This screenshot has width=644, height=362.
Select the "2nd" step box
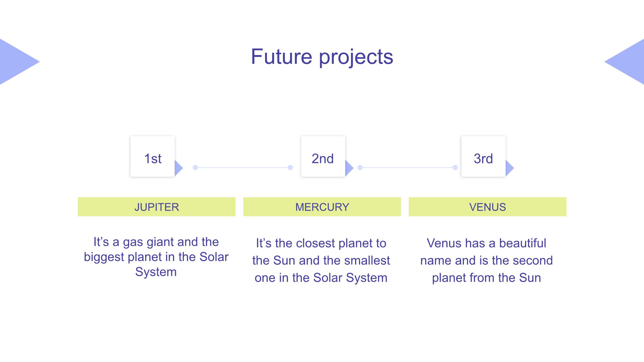click(323, 156)
